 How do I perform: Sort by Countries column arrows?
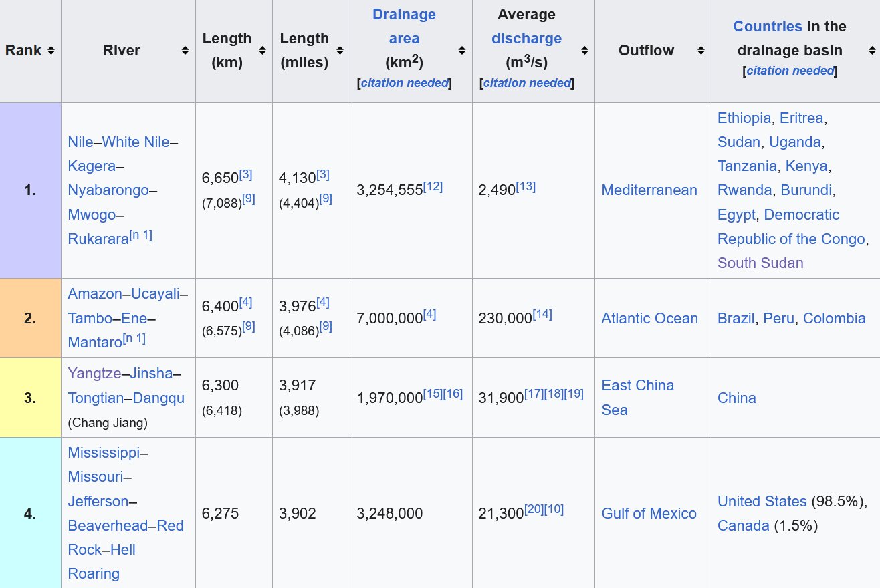tap(872, 51)
